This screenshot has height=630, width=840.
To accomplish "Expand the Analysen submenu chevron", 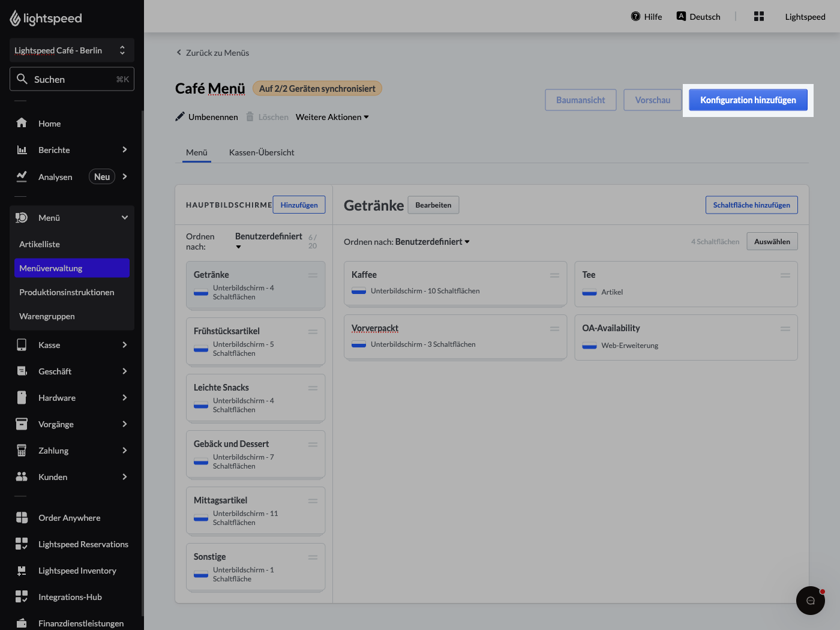I will [x=124, y=176].
